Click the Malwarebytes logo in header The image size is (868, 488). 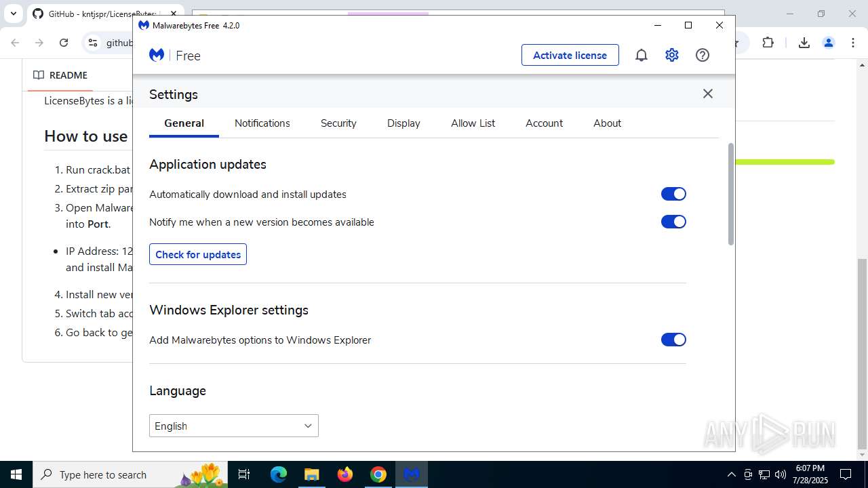point(157,56)
